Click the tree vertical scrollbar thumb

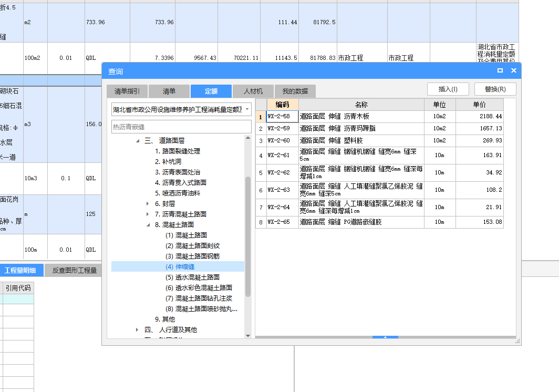(248, 236)
